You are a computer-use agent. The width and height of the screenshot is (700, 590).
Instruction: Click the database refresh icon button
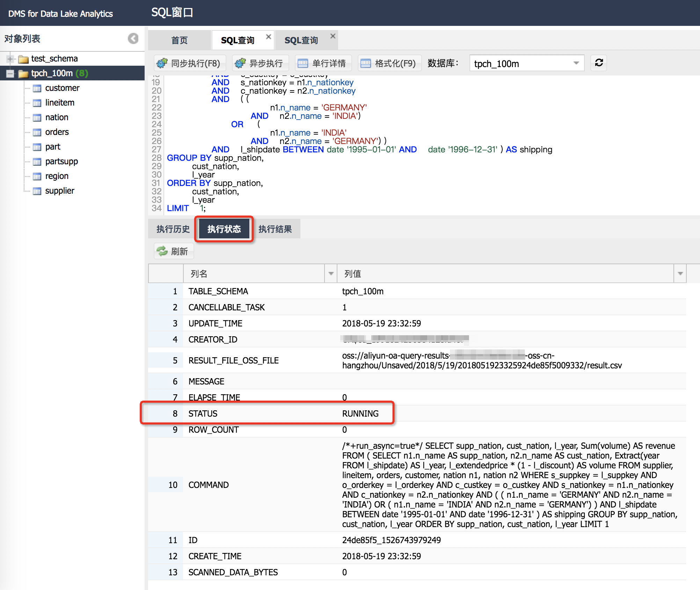(599, 63)
